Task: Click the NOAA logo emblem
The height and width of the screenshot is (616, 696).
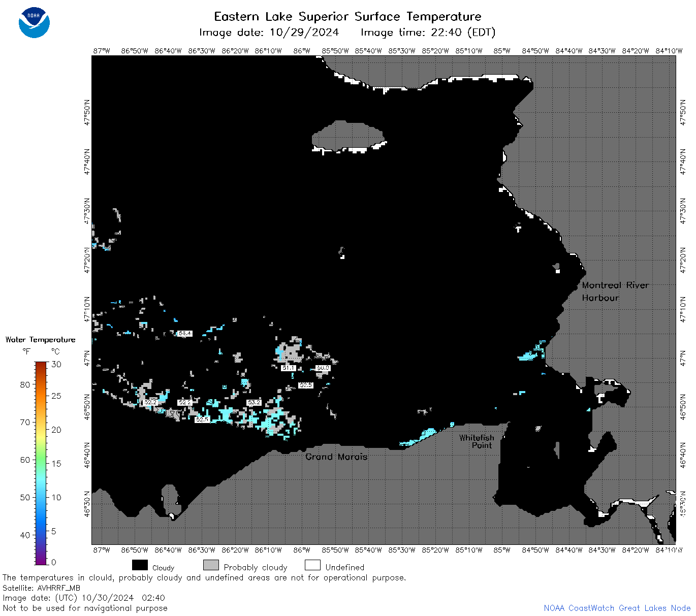Action: click(x=34, y=22)
